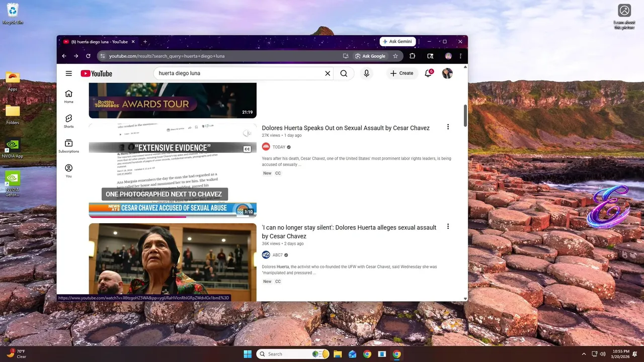This screenshot has width=644, height=362.
Task: Click the Ask Gemini button
Action: tap(397, 42)
